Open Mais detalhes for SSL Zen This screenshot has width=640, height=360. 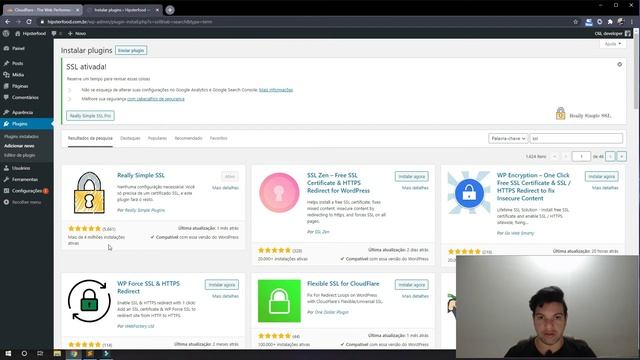pyautogui.click(x=415, y=188)
